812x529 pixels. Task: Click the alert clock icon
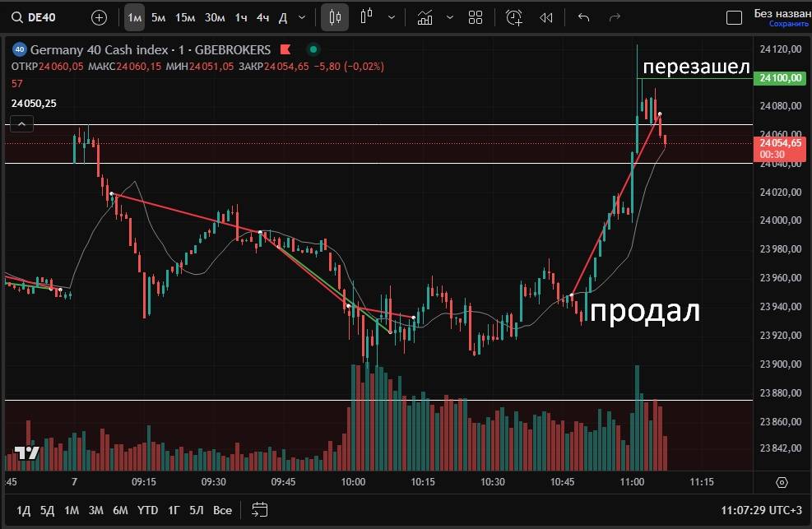(514, 17)
